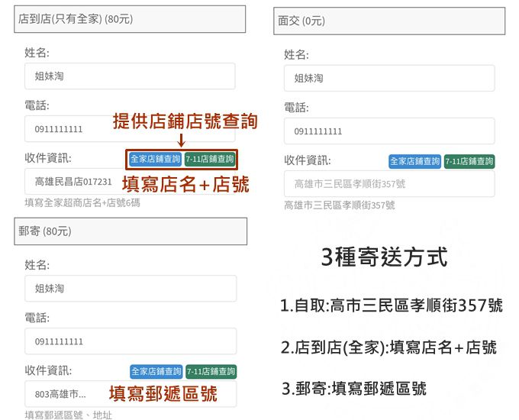Click the 803高雄市... recipient field

tap(131, 394)
